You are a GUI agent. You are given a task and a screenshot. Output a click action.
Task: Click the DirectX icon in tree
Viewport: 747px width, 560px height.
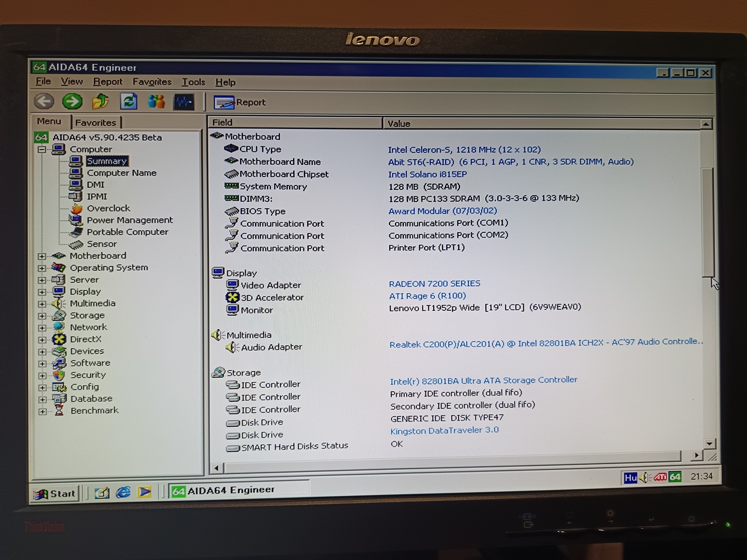59,339
